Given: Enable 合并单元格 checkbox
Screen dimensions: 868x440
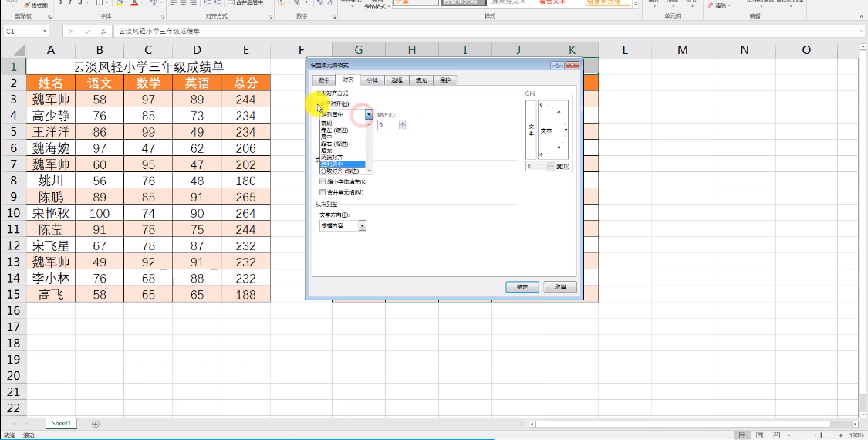Looking at the screenshot, I should (323, 192).
